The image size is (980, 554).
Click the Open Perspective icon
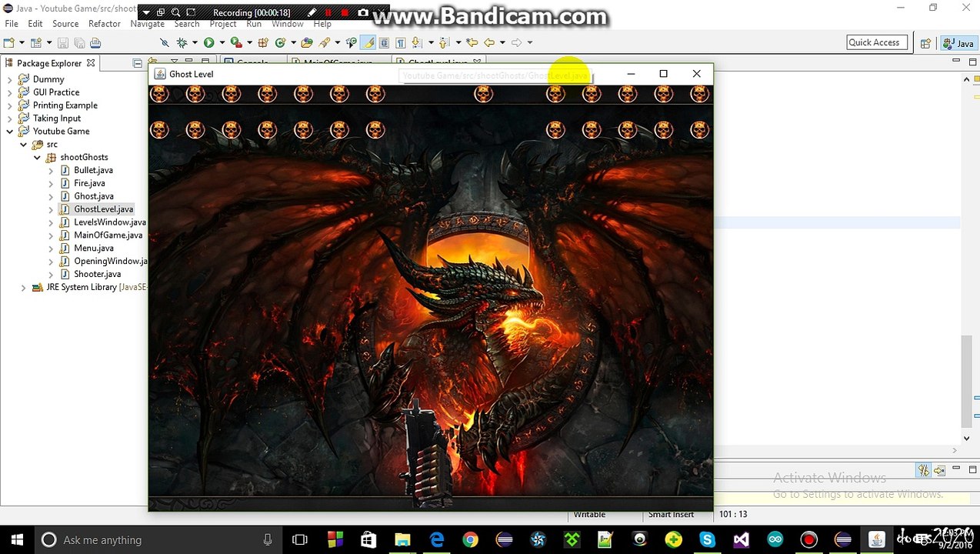(925, 43)
